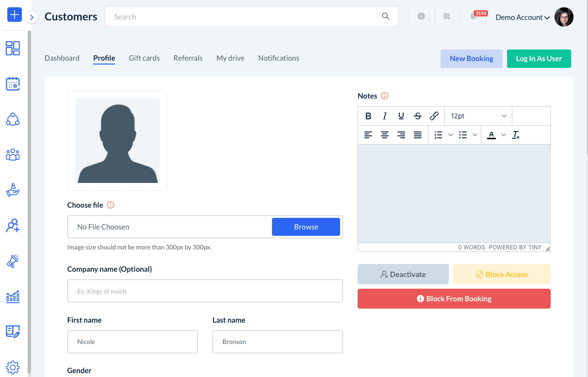Toggle underline in notes editor
The height and width of the screenshot is (377, 588).
click(x=401, y=116)
